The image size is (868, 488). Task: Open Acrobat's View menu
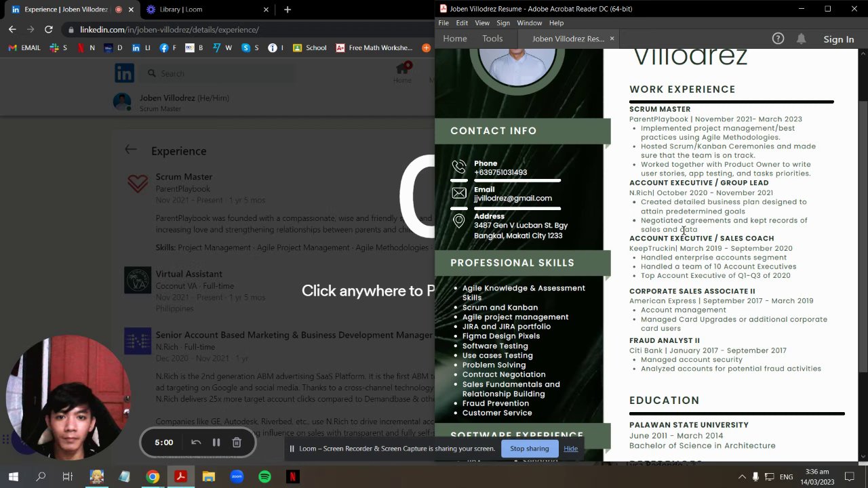tap(482, 23)
